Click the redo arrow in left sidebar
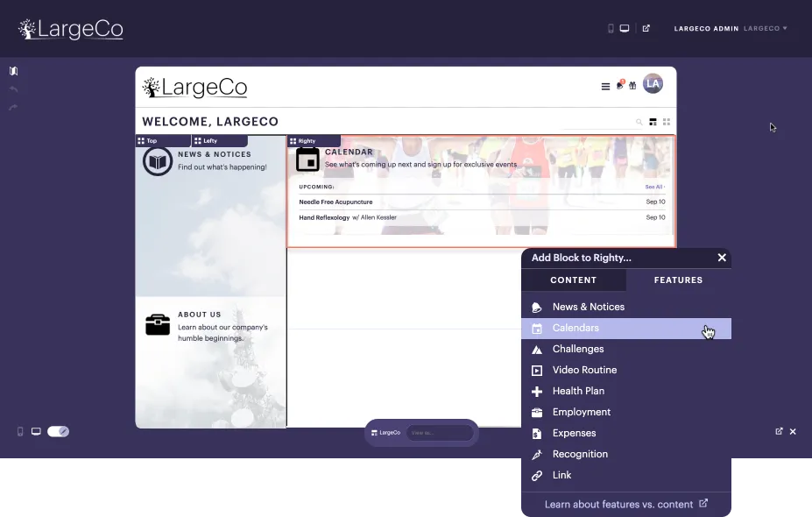Viewport: 812px width, 517px height. click(x=14, y=107)
